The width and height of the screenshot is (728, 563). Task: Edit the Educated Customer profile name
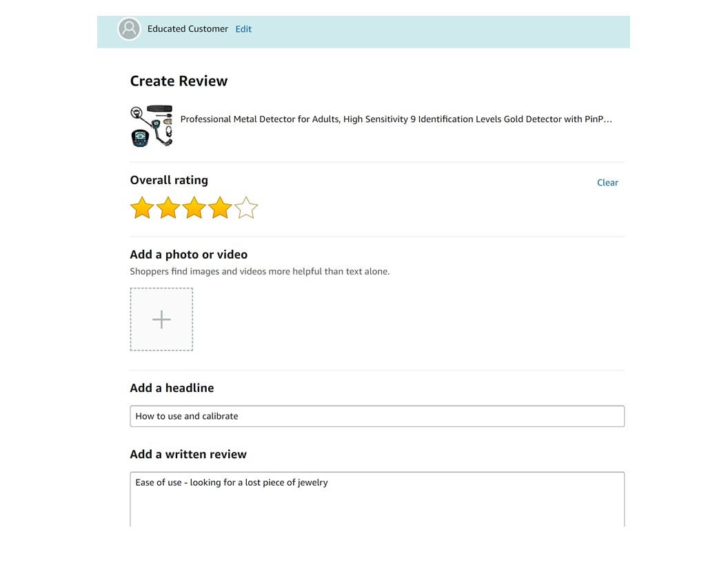point(243,29)
